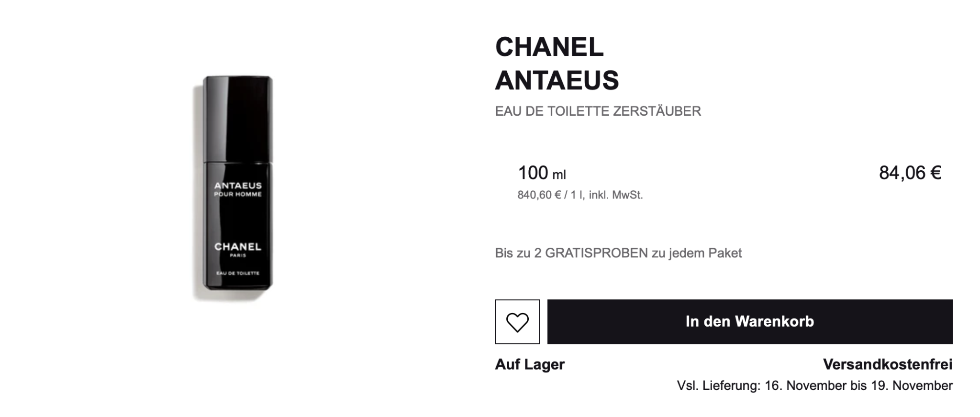Screen dimensions: 980x417
Task: Click the Eau de Toilette Zerstäuber subtitle
Action: (598, 111)
